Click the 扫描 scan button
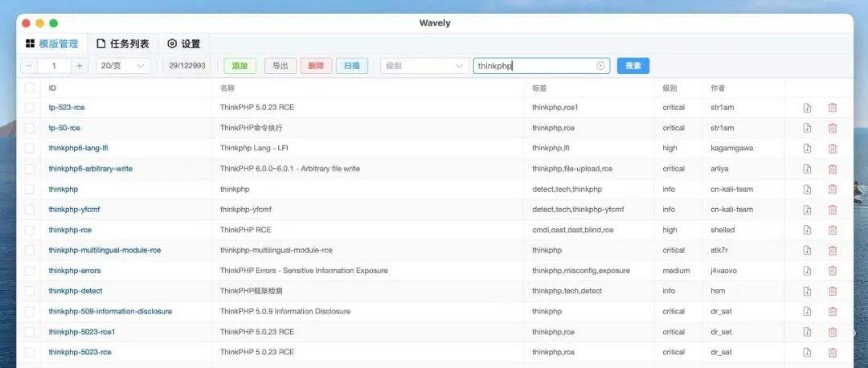The width and height of the screenshot is (868, 368). [352, 66]
